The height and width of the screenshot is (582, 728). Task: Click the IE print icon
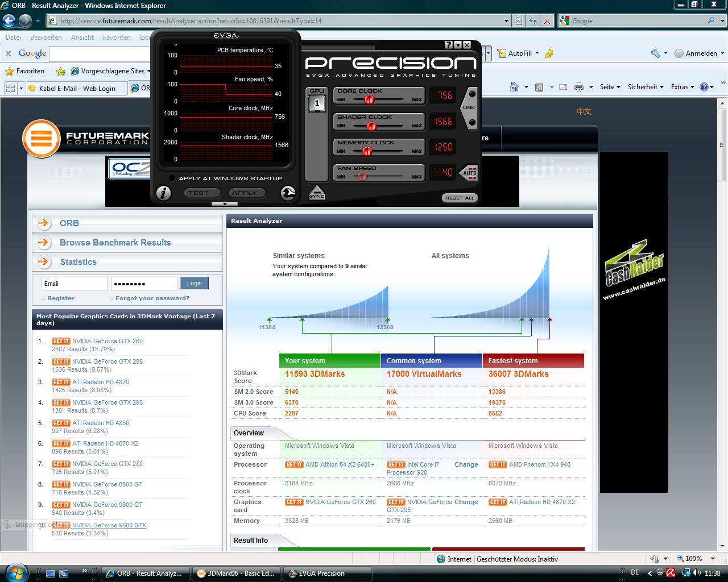point(579,87)
